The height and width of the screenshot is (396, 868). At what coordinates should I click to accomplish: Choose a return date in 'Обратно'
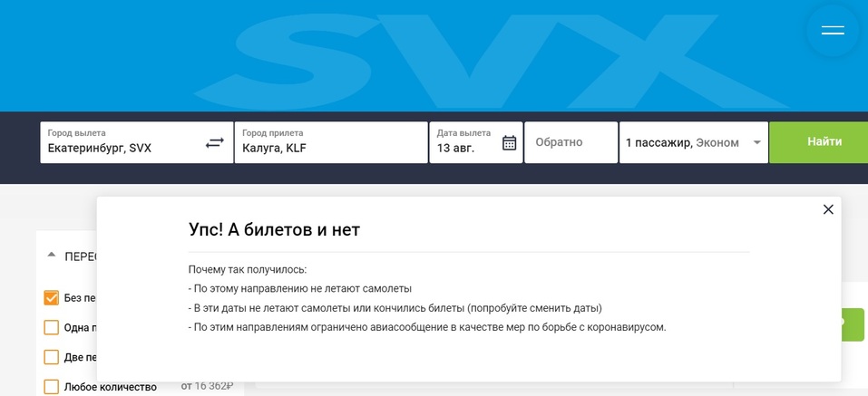(571, 143)
